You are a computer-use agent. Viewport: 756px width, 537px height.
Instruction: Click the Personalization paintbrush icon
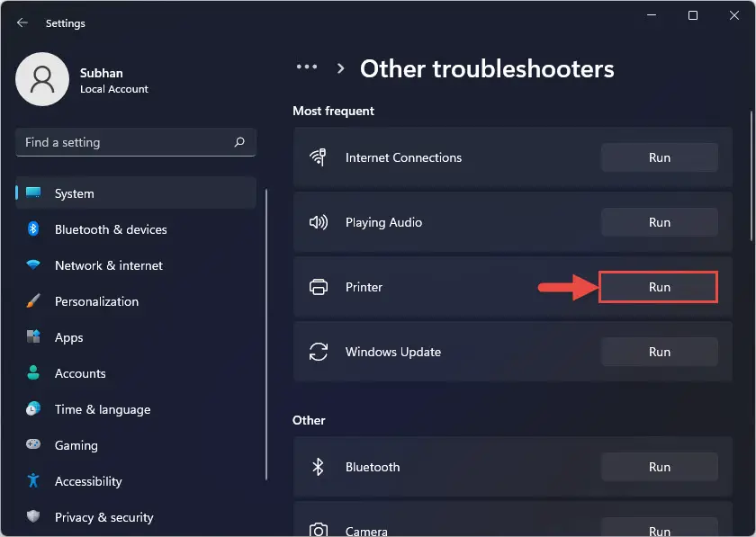point(33,301)
